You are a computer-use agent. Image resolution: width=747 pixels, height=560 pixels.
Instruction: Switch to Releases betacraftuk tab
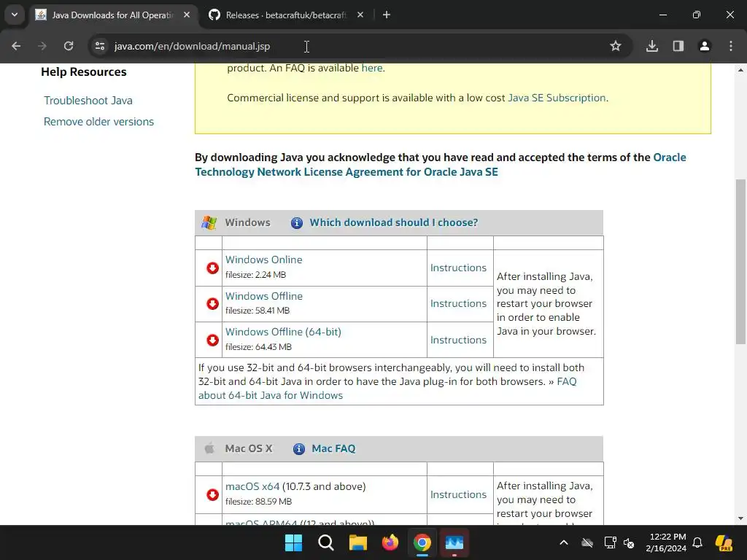coord(286,15)
